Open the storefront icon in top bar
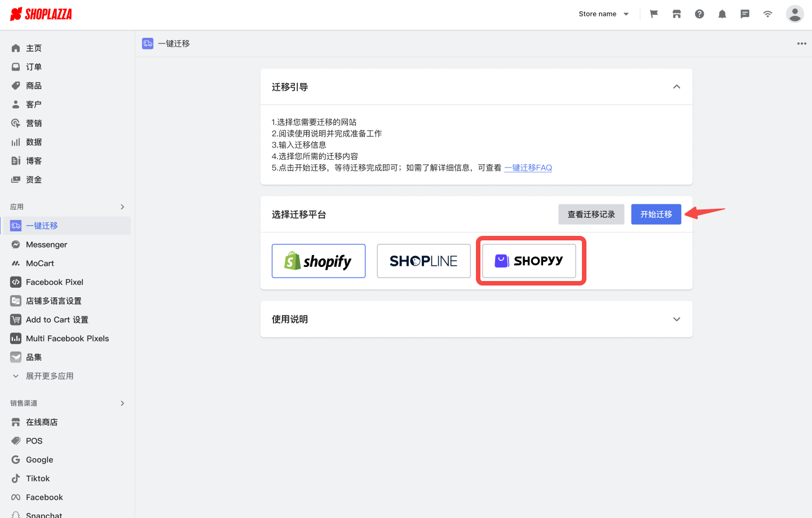812x518 pixels. tap(677, 14)
